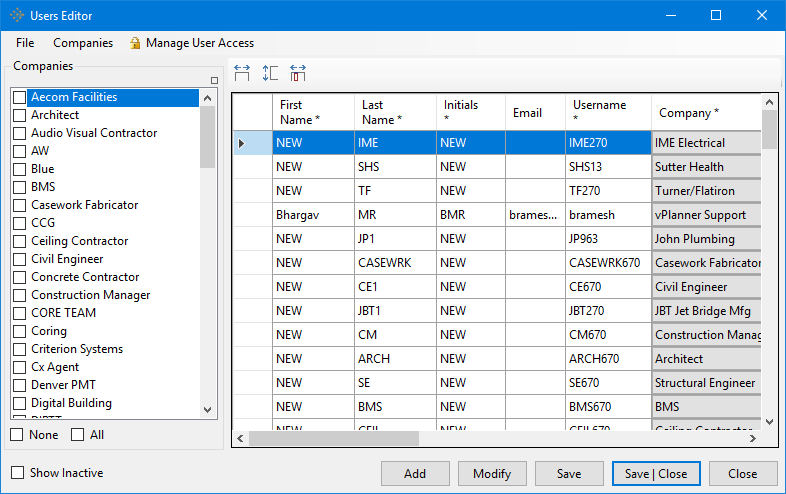Open the Company combo box for Civil Engineer
Screen dimensions: 786x494
(706, 287)
